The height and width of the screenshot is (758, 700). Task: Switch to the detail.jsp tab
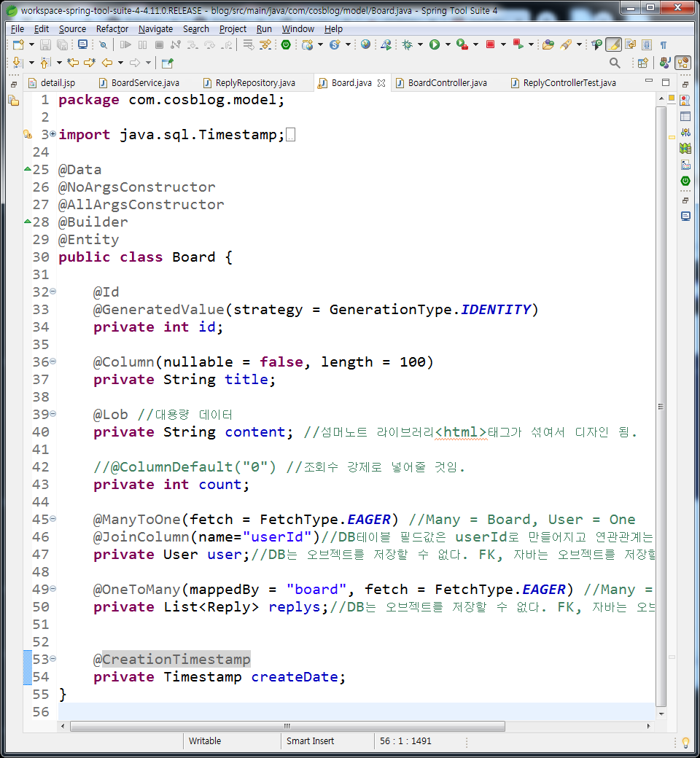point(52,82)
